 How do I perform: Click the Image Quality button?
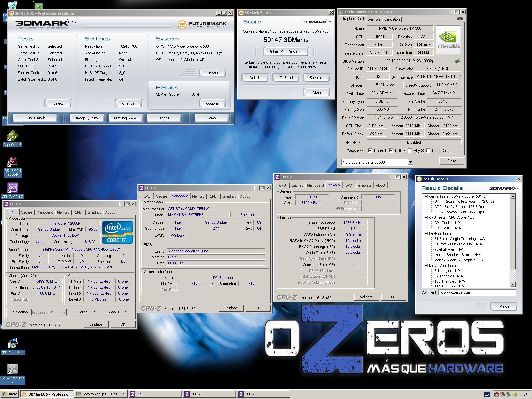point(88,118)
